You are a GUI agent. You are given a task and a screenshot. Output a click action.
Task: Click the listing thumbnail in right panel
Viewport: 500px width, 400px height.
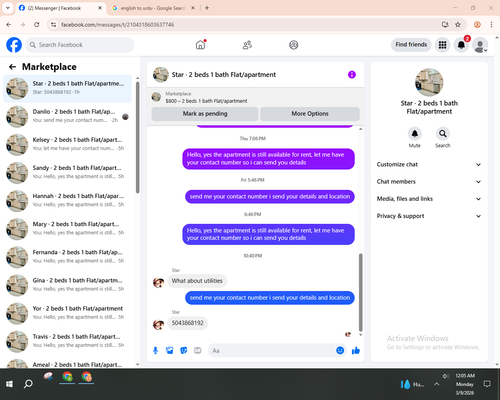429,82
